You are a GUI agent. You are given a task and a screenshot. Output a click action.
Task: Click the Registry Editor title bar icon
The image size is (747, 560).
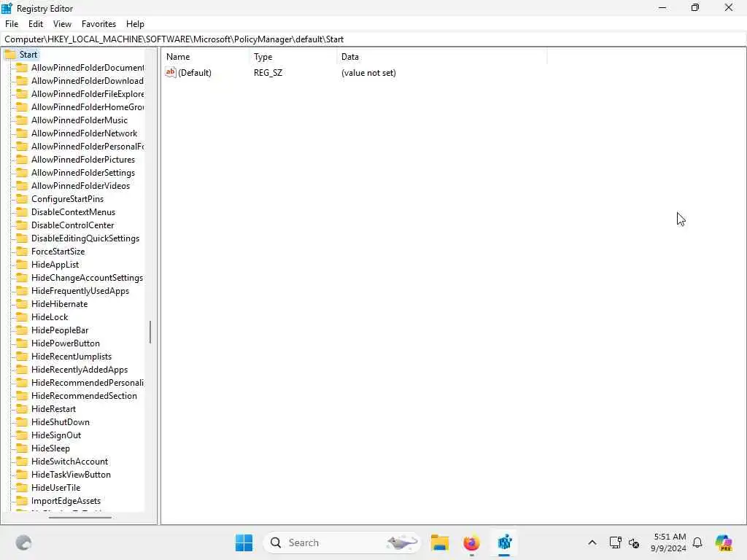(x=7, y=8)
